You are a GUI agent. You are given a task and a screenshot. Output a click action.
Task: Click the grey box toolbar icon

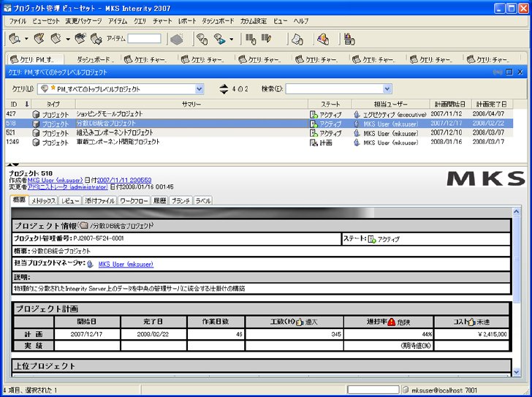[x=177, y=39]
